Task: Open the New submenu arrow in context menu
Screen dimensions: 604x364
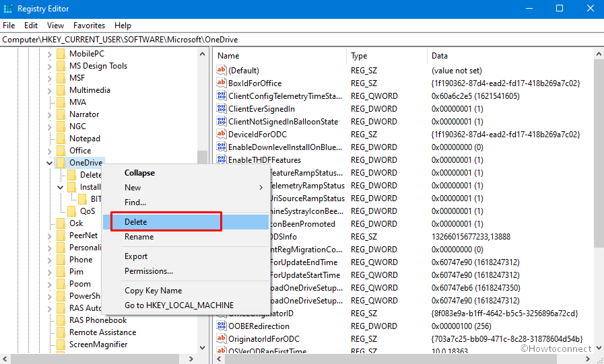Action: tap(261, 188)
